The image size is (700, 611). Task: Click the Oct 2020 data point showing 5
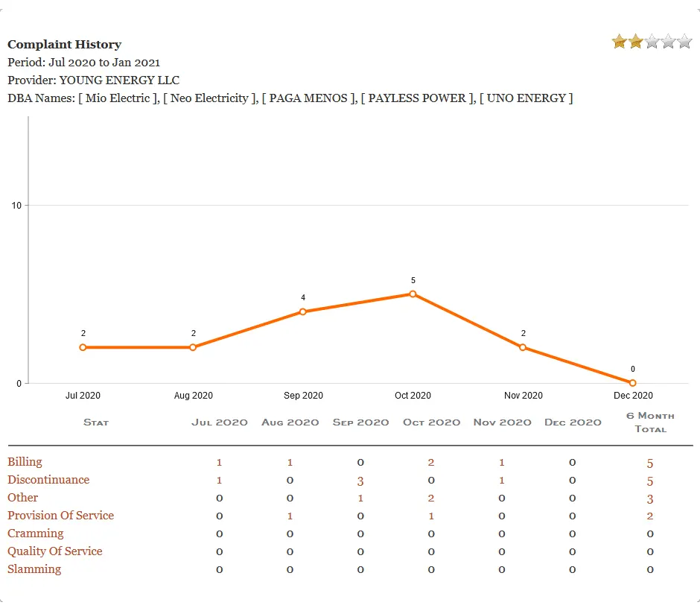[x=413, y=294]
